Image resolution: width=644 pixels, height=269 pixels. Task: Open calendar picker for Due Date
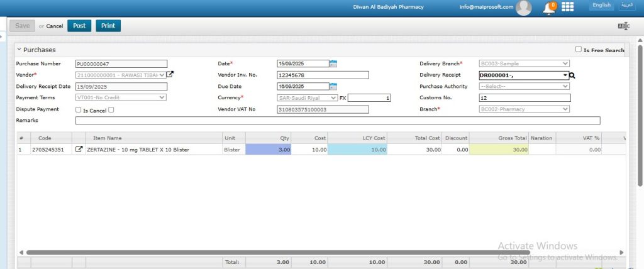click(333, 86)
